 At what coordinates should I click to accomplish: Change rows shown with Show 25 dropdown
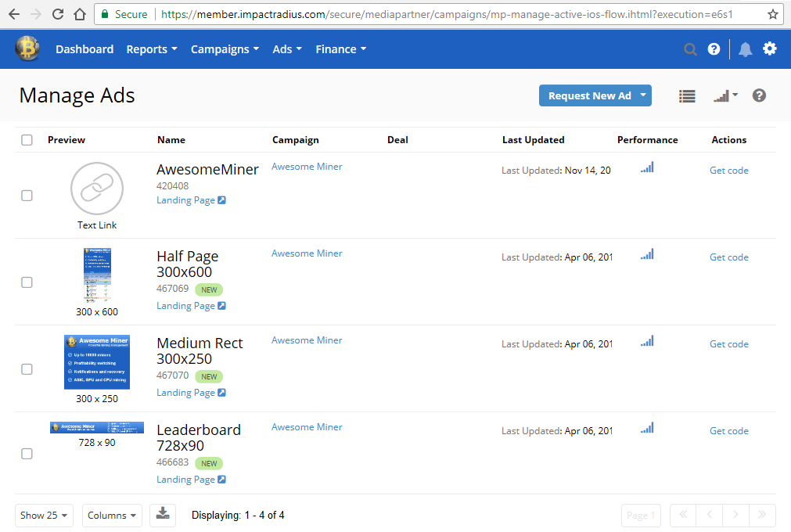[x=44, y=516]
